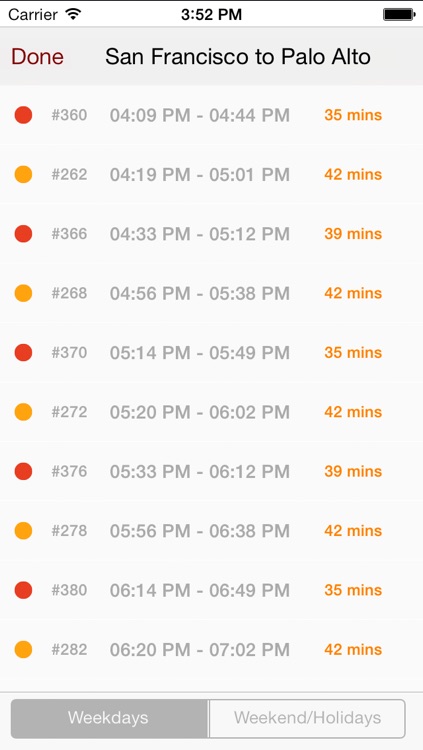Viewport: 423px width, 750px height.
Task: Switch to the Weekdays schedule
Action: pyautogui.click(x=109, y=718)
